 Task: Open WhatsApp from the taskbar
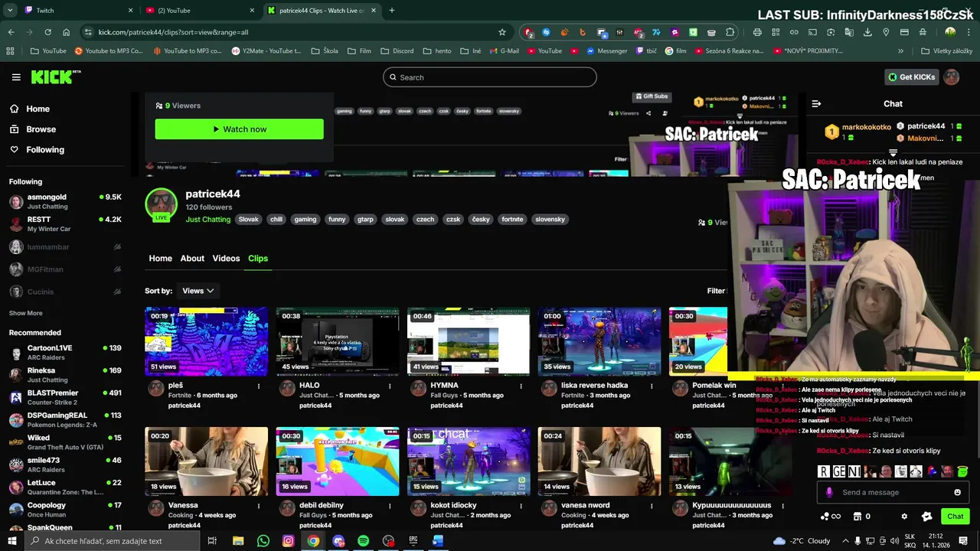tap(263, 541)
